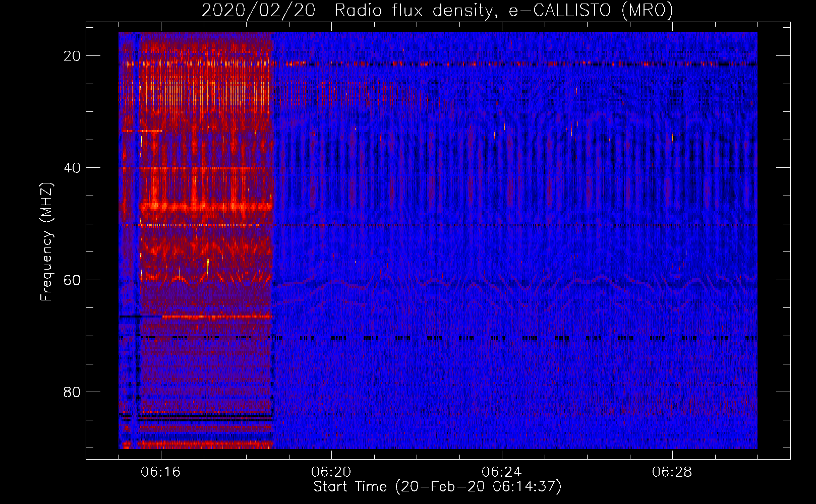Select the 06:16 time tick label
Screen dimensions: 816x504
coord(161,472)
